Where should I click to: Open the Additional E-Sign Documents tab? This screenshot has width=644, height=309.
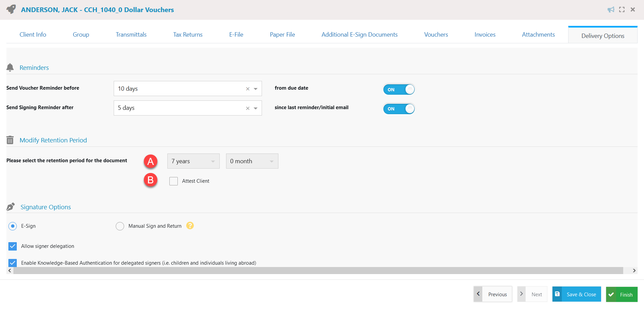click(360, 34)
